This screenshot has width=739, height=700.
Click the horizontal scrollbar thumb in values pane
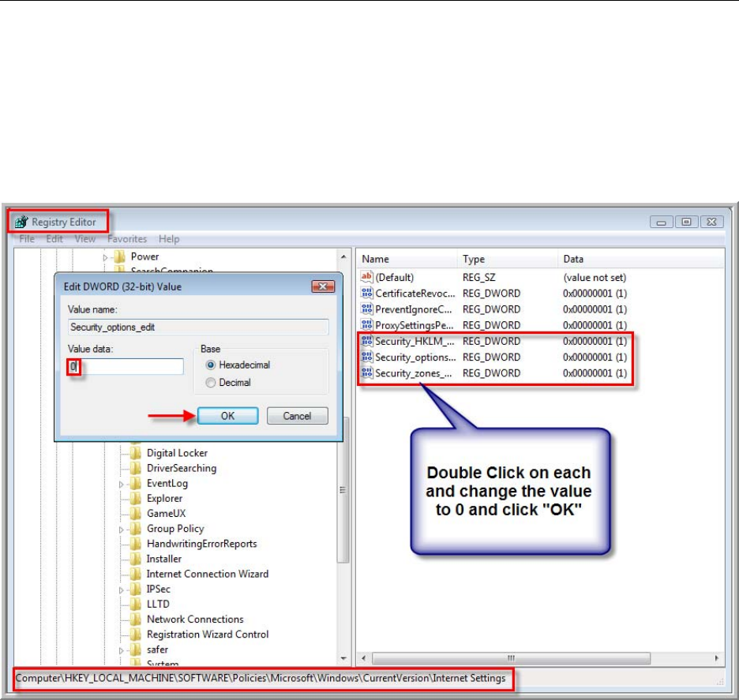click(512, 658)
